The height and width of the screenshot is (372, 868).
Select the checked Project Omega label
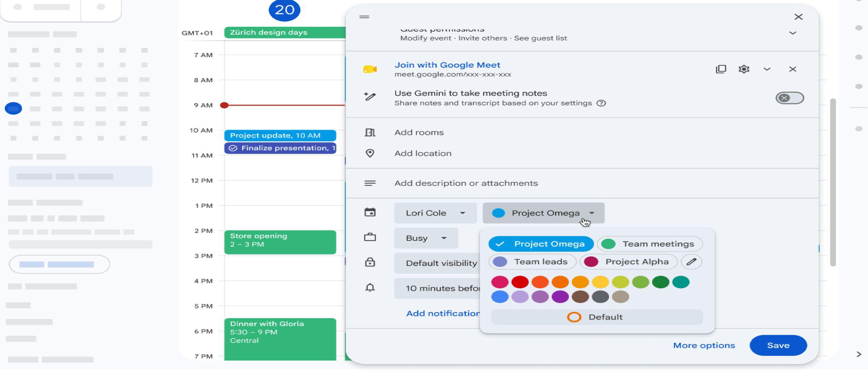pos(541,244)
